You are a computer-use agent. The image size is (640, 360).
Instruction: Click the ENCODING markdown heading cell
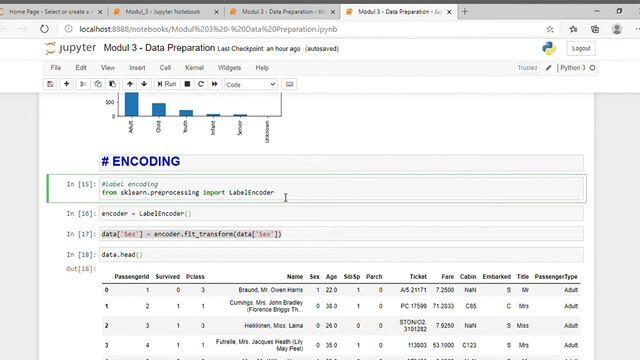pyautogui.click(x=342, y=162)
